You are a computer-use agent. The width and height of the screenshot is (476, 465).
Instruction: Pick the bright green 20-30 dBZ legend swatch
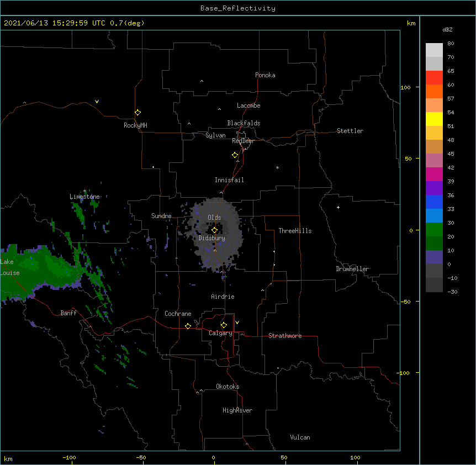[434, 230]
